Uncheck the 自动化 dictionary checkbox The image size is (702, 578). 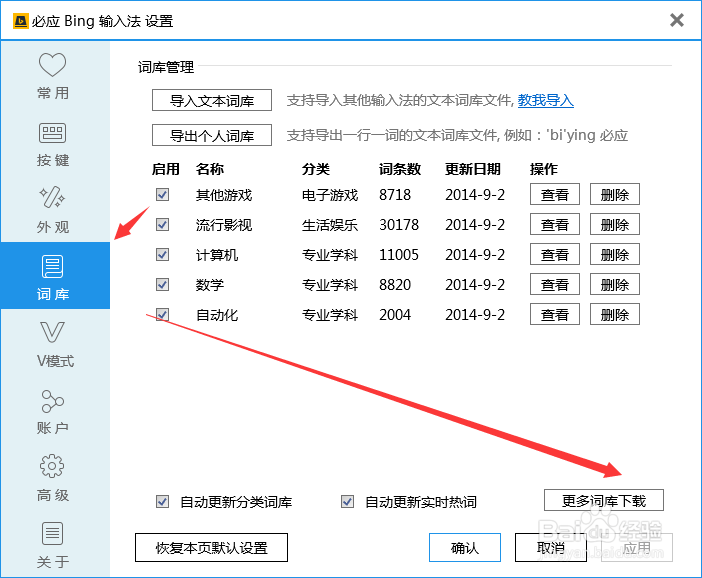point(163,314)
